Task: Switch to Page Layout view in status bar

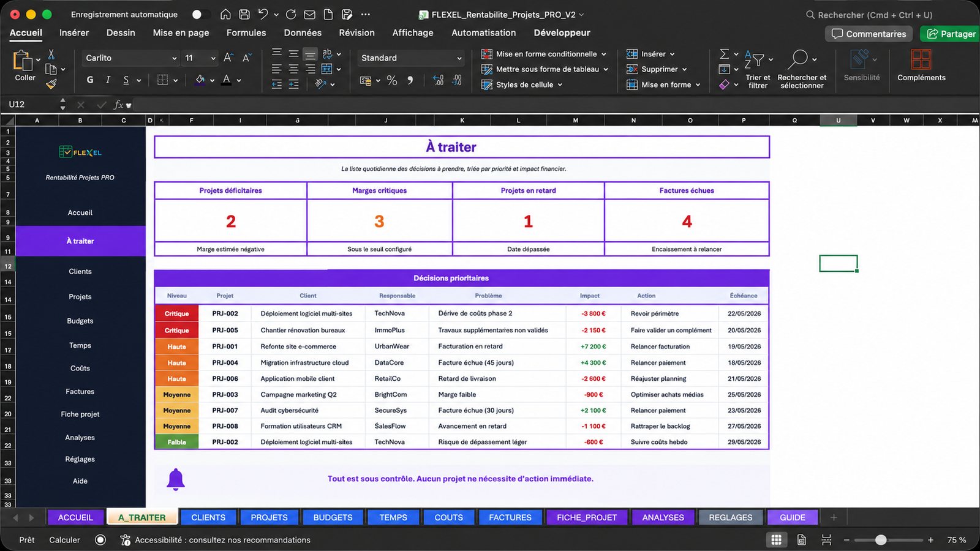Action: click(801, 539)
